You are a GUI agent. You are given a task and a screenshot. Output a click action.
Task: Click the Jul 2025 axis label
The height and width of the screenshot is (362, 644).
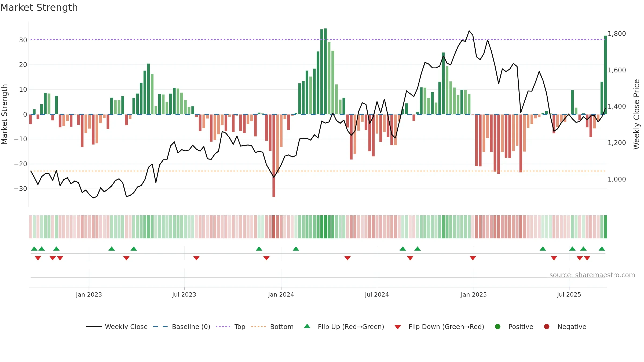pos(569,294)
